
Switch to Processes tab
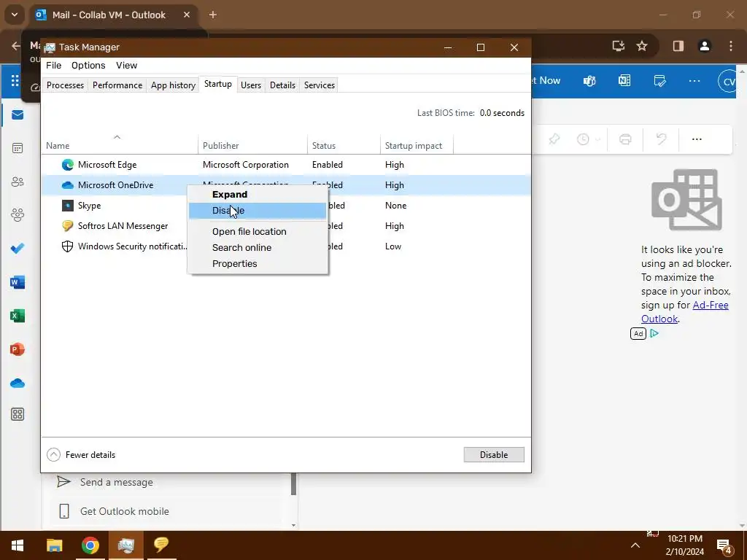coord(65,85)
